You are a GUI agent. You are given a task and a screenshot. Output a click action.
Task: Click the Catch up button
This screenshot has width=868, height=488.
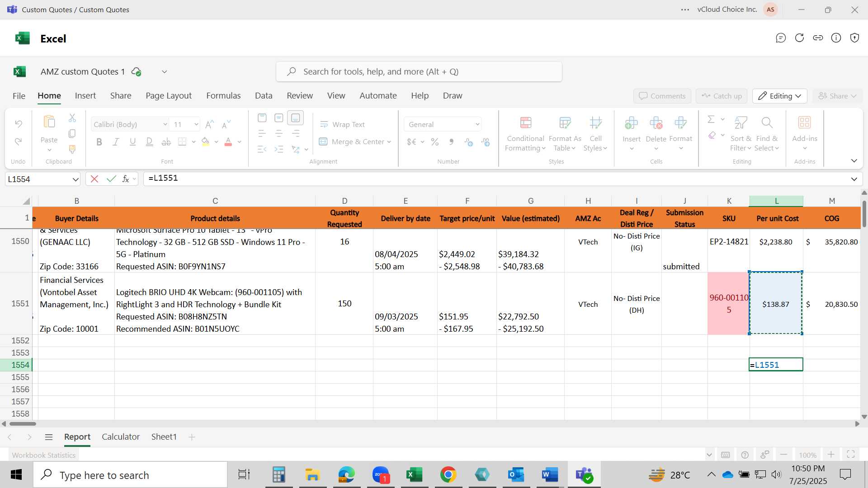(722, 96)
